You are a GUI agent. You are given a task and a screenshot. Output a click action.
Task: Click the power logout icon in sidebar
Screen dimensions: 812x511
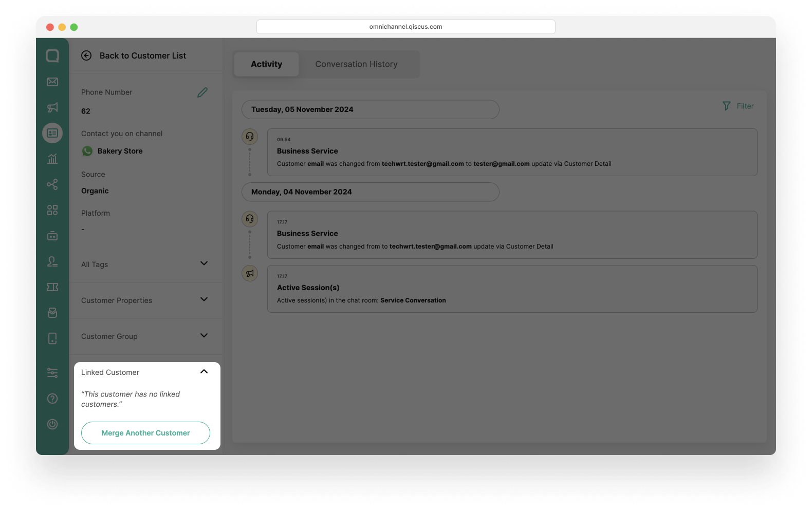52,424
